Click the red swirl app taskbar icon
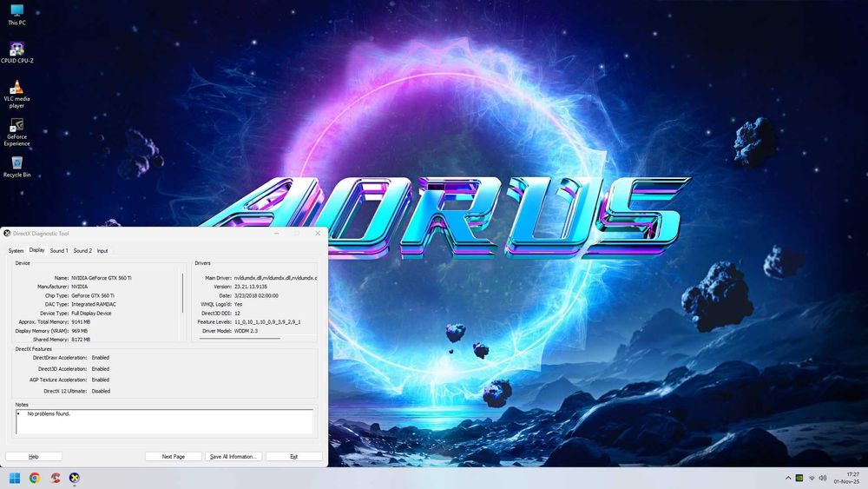868x489 pixels. (54, 478)
